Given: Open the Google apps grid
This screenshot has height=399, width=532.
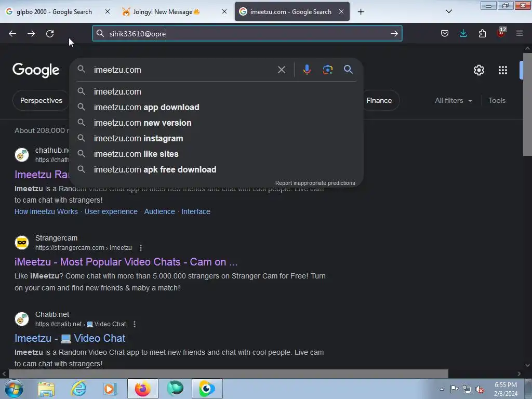Looking at the screenshot, I should [503, 70].
